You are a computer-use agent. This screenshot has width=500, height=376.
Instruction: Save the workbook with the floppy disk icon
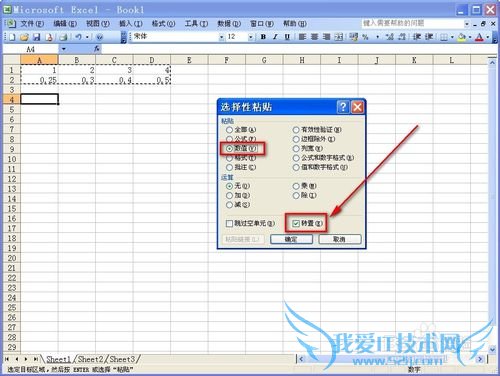tap(36, 37)
